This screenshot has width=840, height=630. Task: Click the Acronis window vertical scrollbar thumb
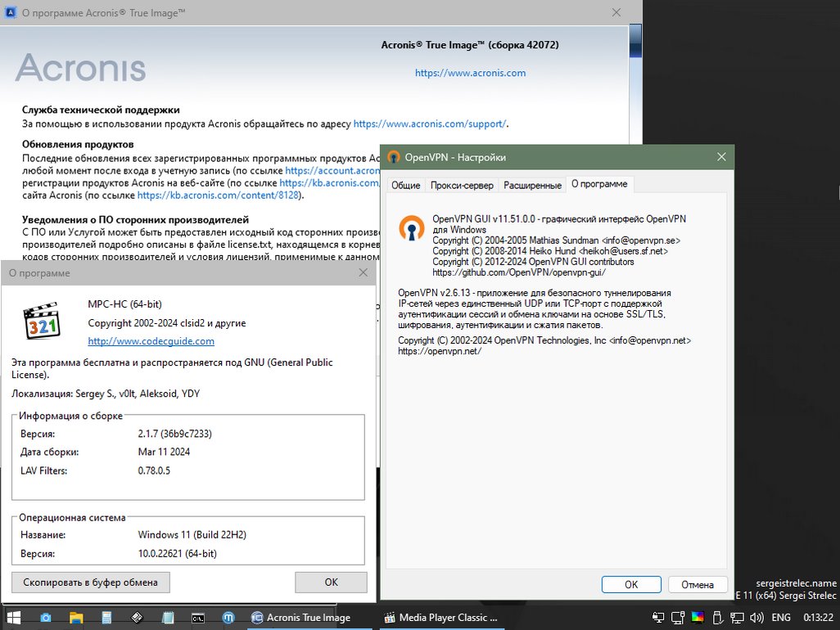(x=635, y=41)
